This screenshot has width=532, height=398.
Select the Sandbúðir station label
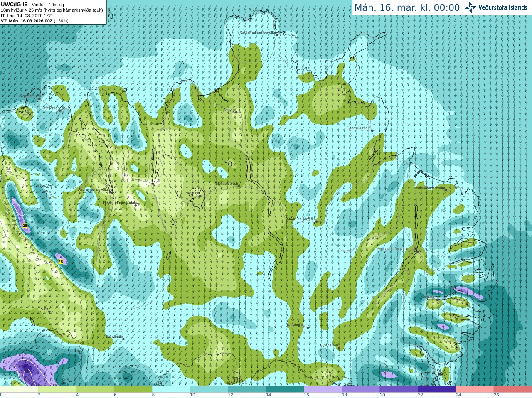pos(114,337)
